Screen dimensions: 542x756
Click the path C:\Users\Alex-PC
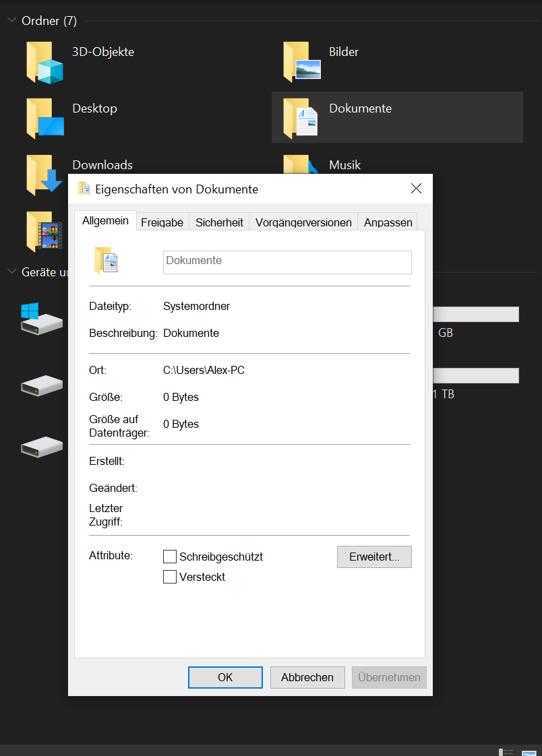click(204, 371)
